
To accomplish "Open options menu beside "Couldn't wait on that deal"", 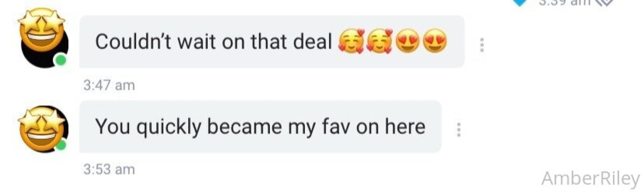I will pos(482,45).
